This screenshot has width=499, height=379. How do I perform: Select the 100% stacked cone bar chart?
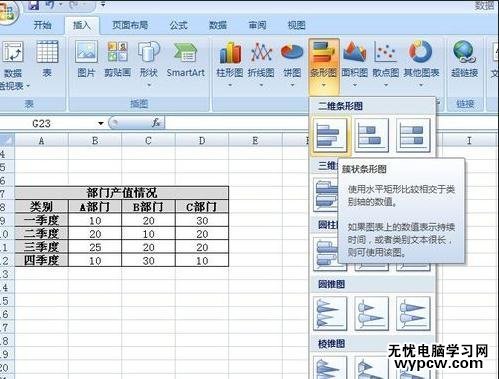pyautogui.click(x=413, y=314)
